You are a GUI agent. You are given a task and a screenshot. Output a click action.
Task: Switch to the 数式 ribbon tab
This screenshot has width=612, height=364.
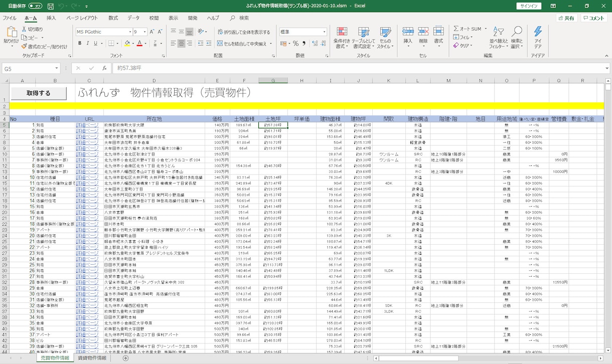point(113,18)
